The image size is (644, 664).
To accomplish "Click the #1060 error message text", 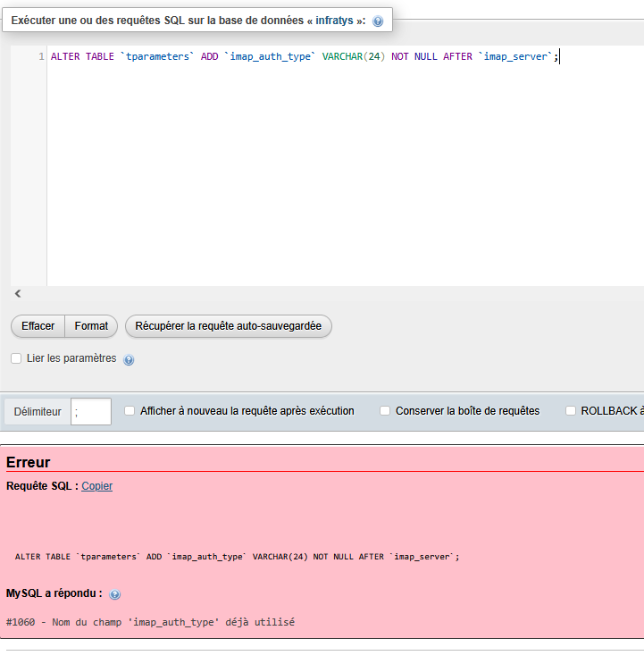I will pyautogui.click(x=150, y=622).
